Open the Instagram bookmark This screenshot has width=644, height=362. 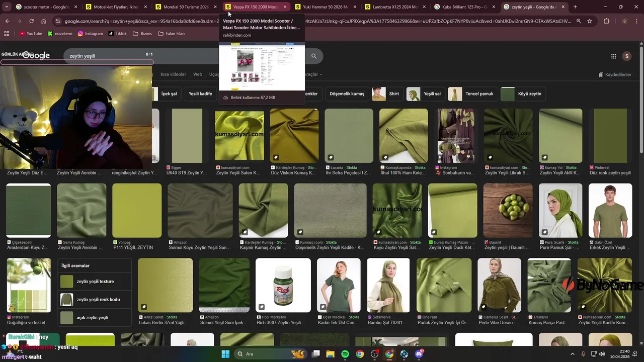(x=90, y=34)
